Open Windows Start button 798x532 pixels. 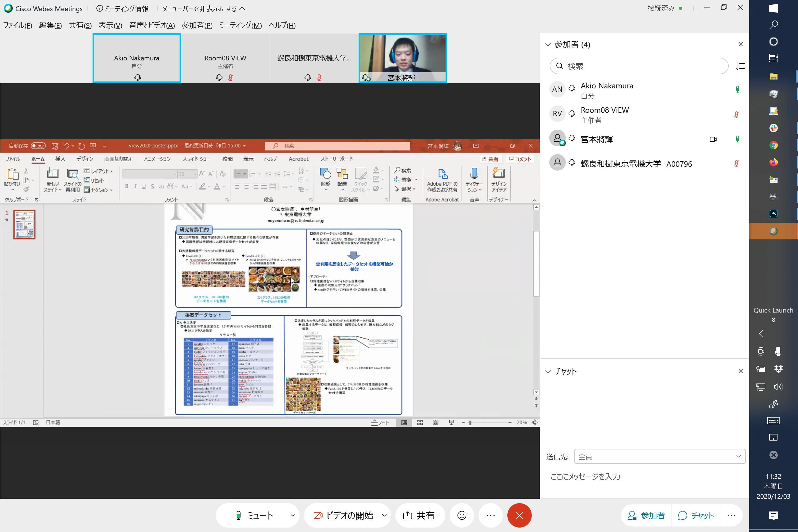(773, 8)
